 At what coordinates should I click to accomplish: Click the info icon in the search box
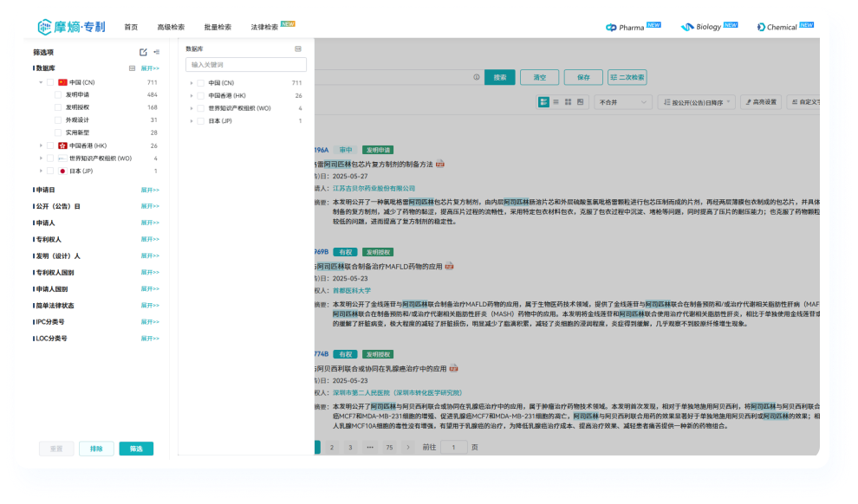[x=477, y=77]
